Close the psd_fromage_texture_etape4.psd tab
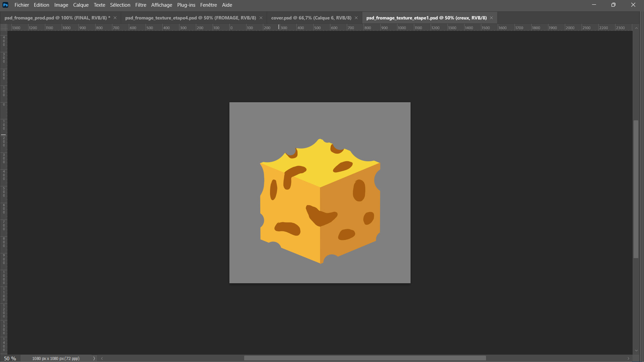Viewport: 644px width, 362px height. [x=261, y=18]
